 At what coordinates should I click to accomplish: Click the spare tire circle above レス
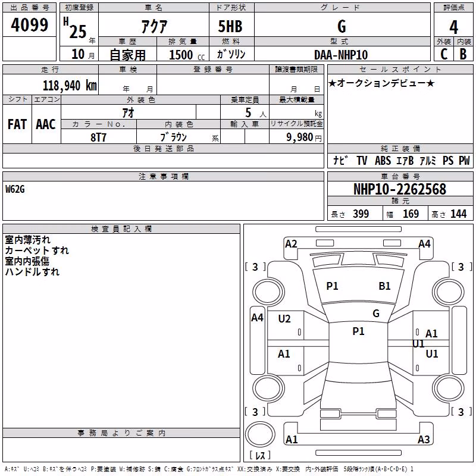point(260,434)
